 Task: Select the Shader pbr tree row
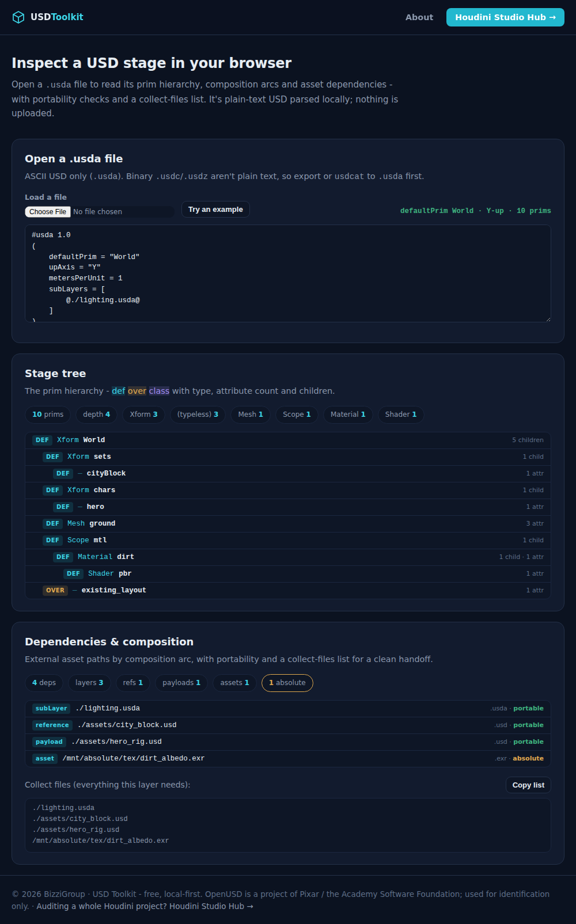tap(288, 574)
